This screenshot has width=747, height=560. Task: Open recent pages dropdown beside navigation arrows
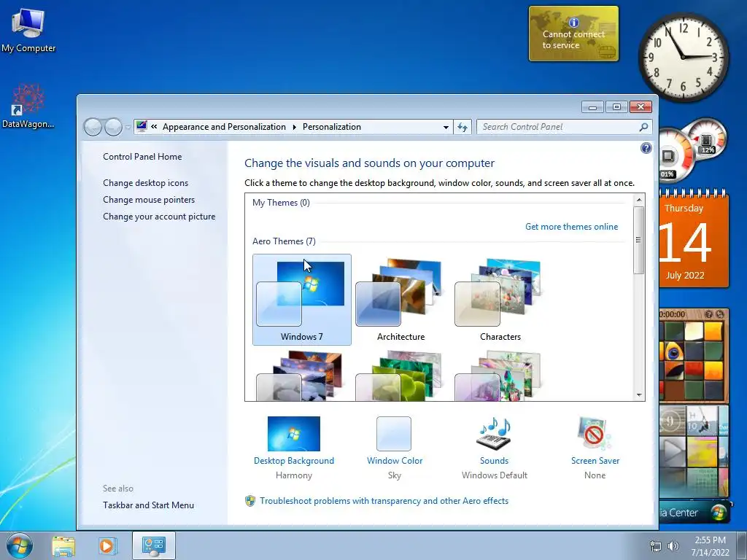tap(128, 127)
